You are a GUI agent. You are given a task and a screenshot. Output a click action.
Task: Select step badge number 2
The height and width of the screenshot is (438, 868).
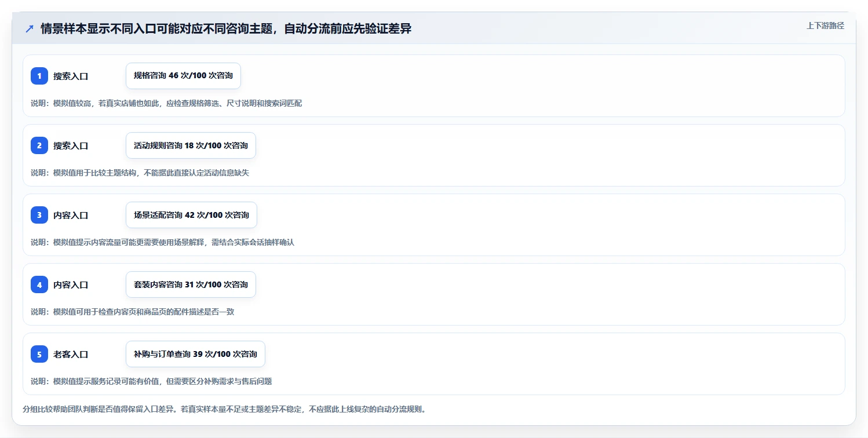click(39, 145)
